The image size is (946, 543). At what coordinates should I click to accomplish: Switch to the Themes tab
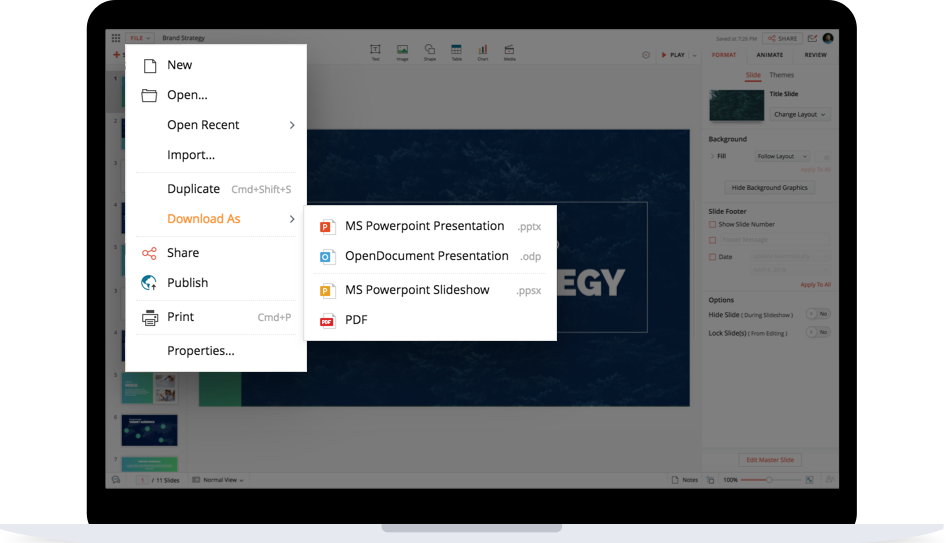point(781,75)
